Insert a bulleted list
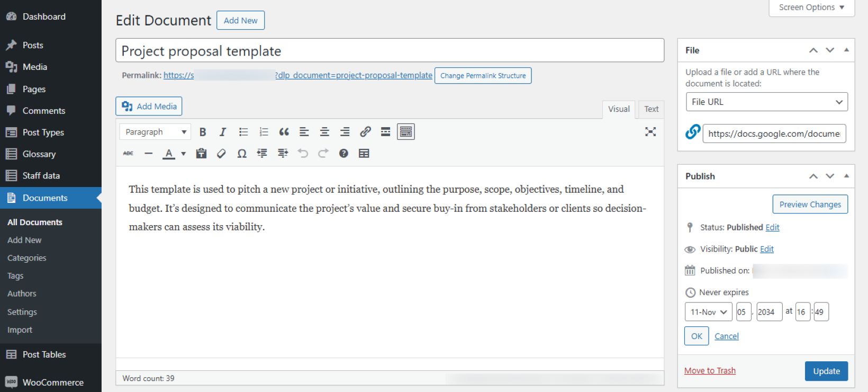Image resolution: width=868 pixels, height=392 pixels. coord(243,132)
